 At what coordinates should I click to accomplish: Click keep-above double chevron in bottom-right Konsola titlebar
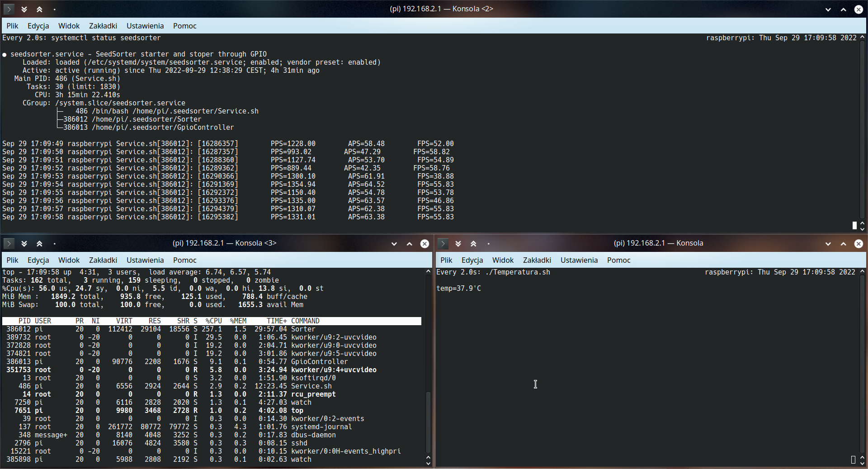(x=473, y=243)
